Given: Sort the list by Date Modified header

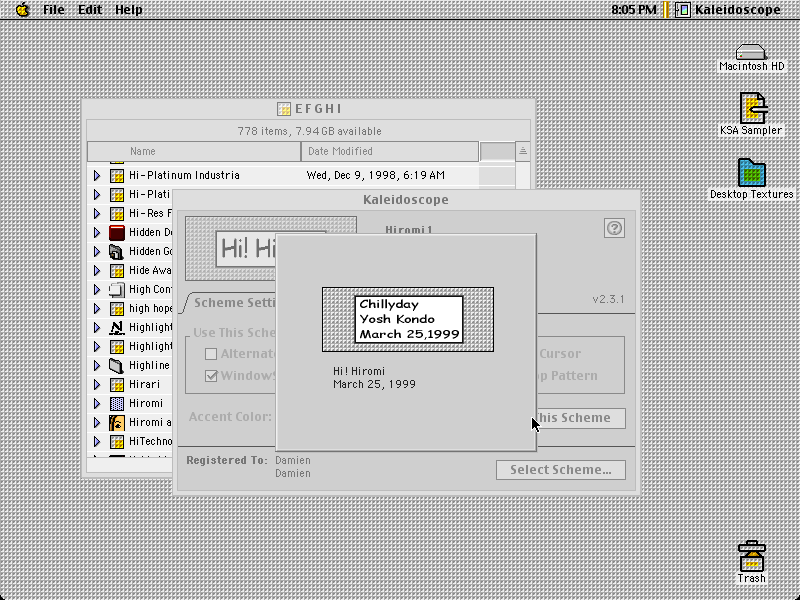Looking at the screenshot, I should [390, 151].
